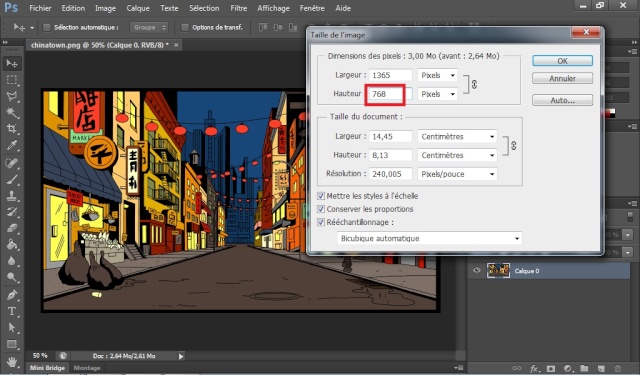The width and height of the screenshot is (640, 375).
Task: Open the Filtre menu
Action: pos(238,8)
